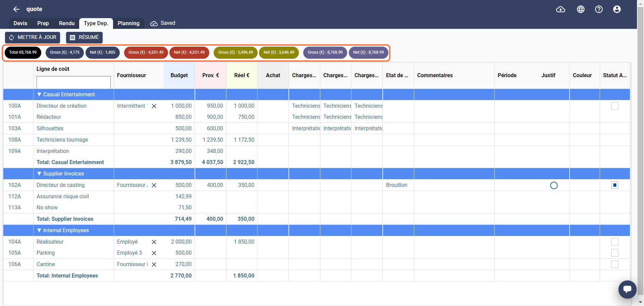This screenshot has height=306, width=644.
Task: Click the black Total €8,768.99 pill
Action: 23,53
